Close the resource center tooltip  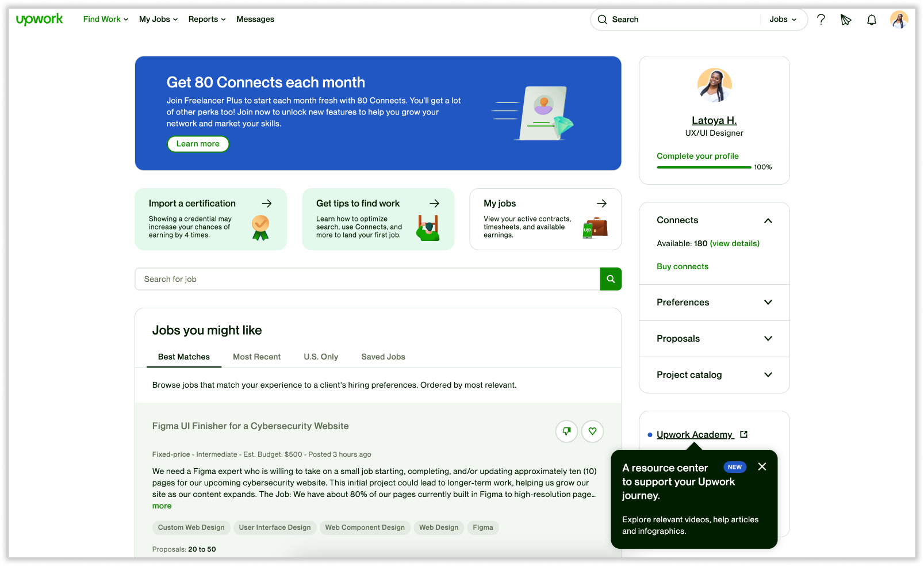(x=762, y=467)
